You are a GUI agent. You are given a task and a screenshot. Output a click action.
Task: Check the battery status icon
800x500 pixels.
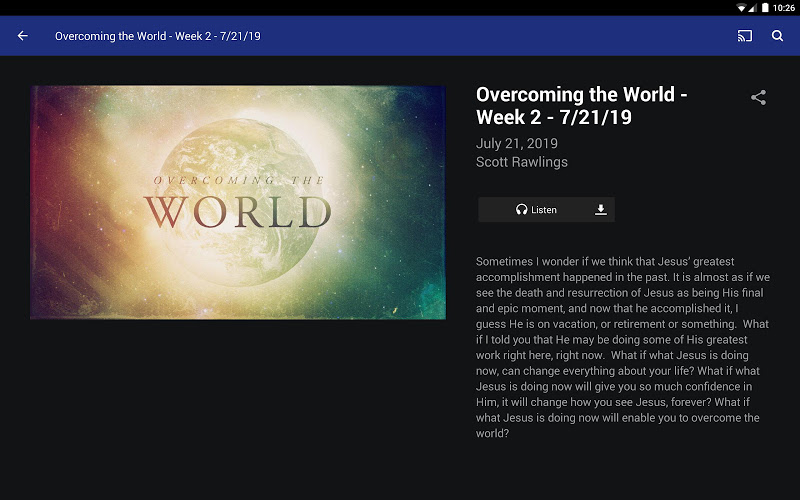[x=765, y=8]
